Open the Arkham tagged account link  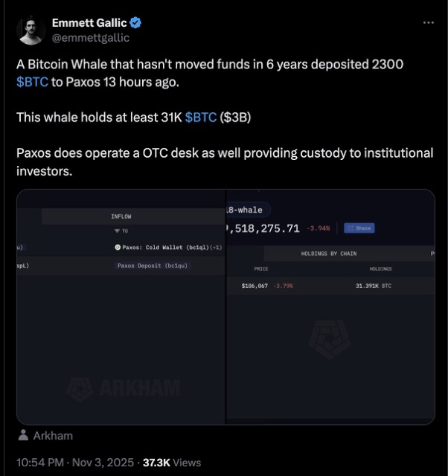pyautogui.click(x=53, y=436)
